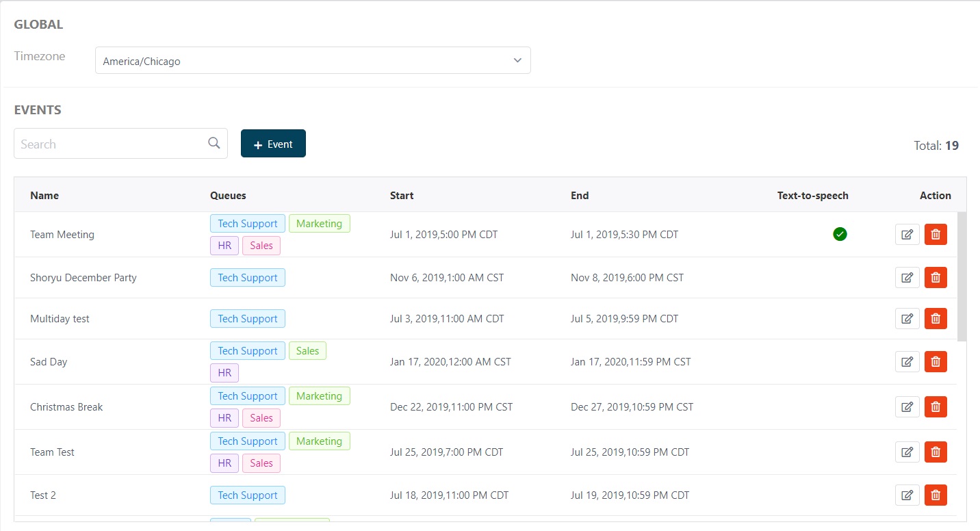The width and height of the screenshot is (980, 531).
Task: Edit the Shoryu December Party event
Action: pos(907,278)
